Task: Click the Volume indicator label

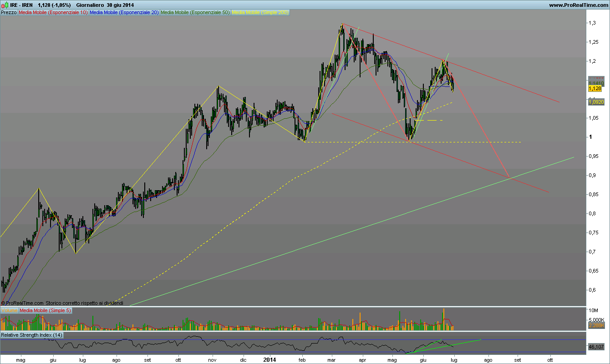Action: [9, 310]
